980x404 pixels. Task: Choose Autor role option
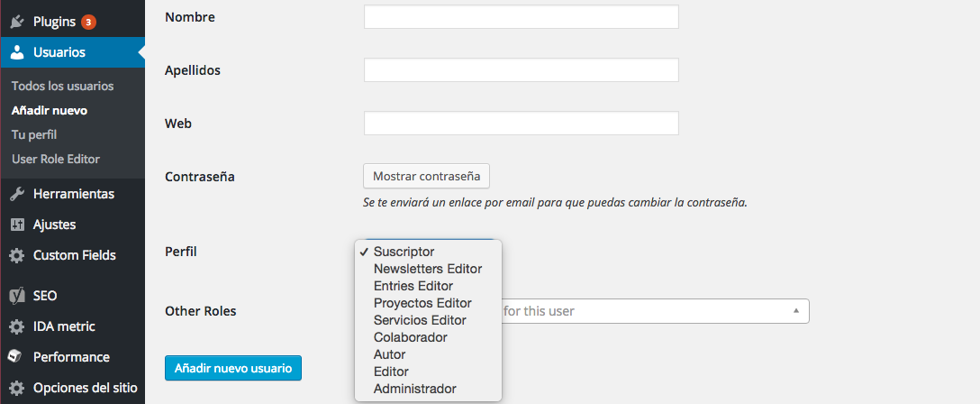428,354
